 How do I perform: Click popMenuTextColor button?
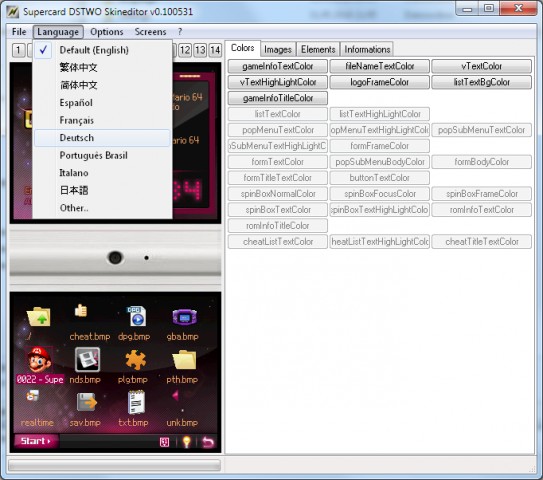click(278, 130)
